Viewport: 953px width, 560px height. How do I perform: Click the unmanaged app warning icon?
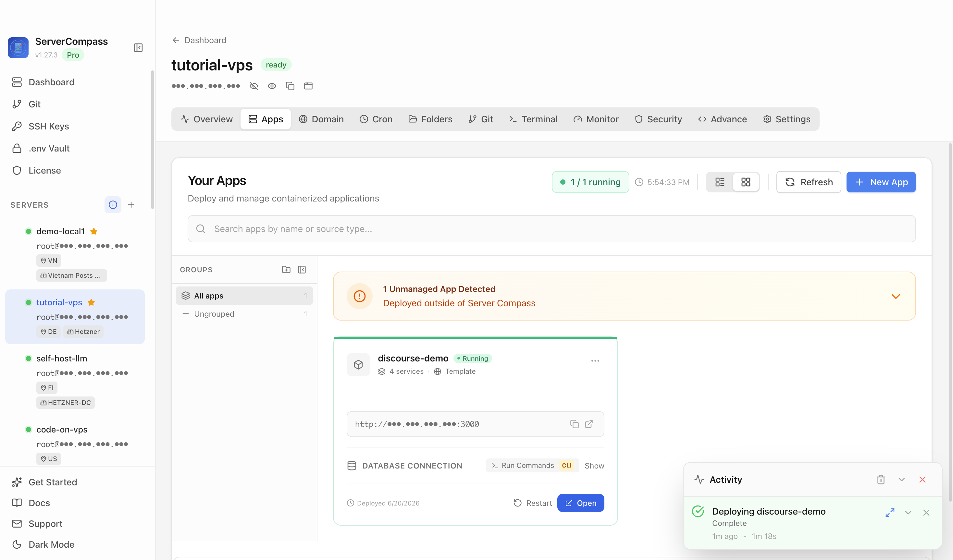359,296
